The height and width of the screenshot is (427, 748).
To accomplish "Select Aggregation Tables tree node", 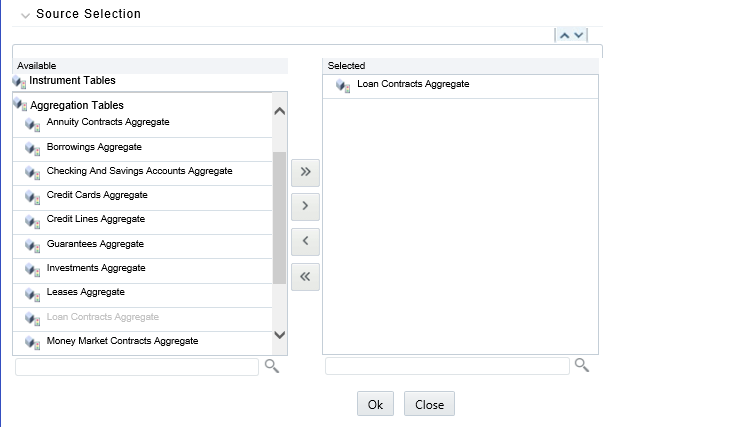I will pyautogui.click(x=77, y=105).
